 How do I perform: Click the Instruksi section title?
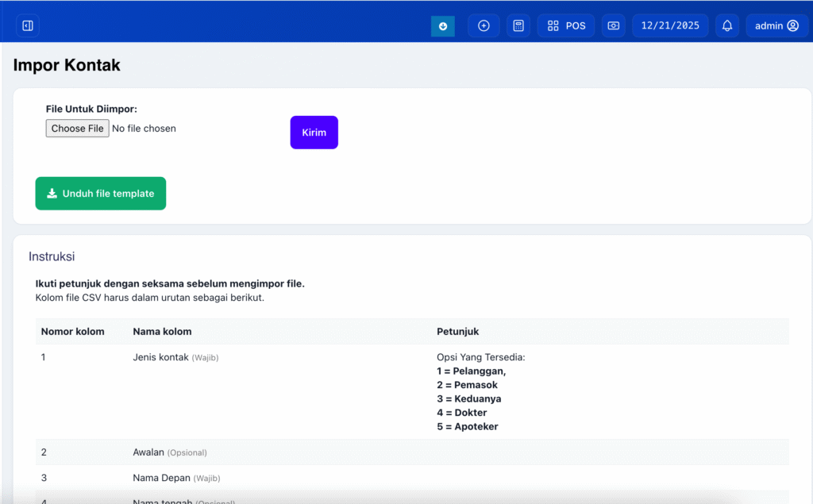pos(52,257)
